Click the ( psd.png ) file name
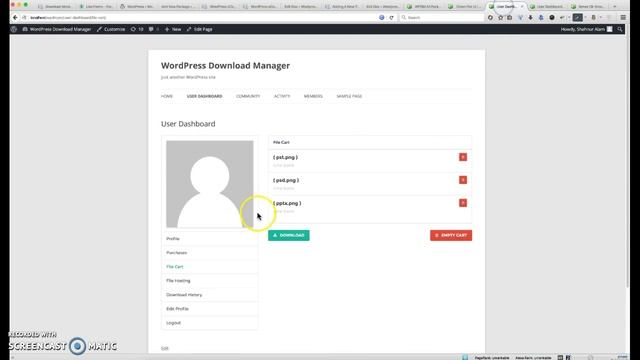This screenshot has height=360, width=640. [x=286, y=180]
